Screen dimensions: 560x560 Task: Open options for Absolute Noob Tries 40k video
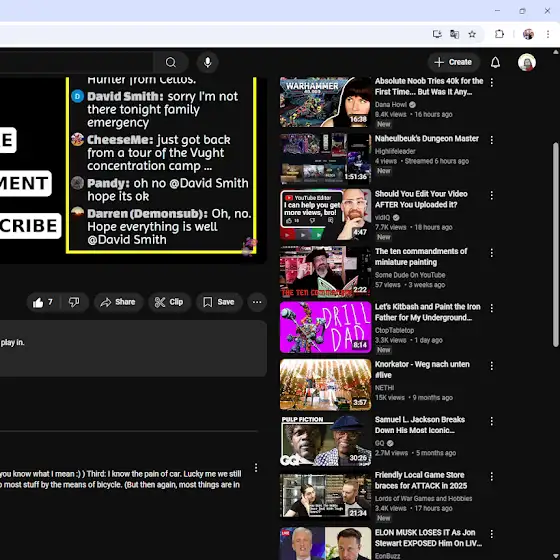pyautogui.click(x=492, y=82)
